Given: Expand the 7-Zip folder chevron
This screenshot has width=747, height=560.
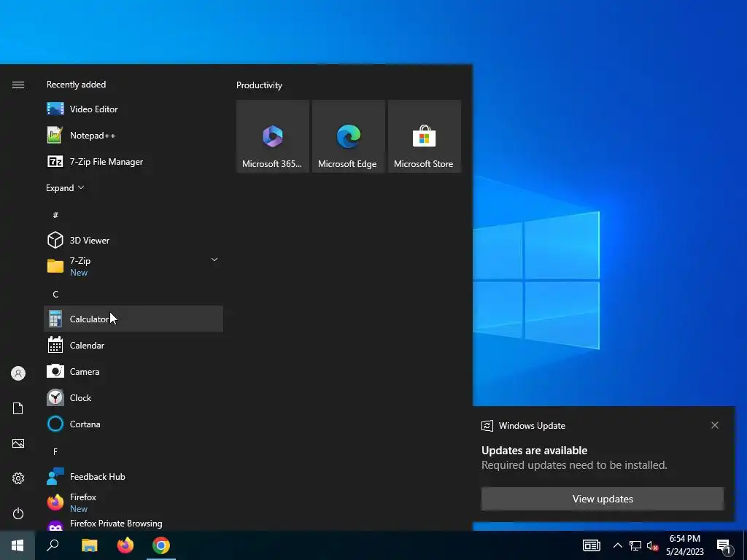Looking at the screenshot, I should (x=214, y=260).
